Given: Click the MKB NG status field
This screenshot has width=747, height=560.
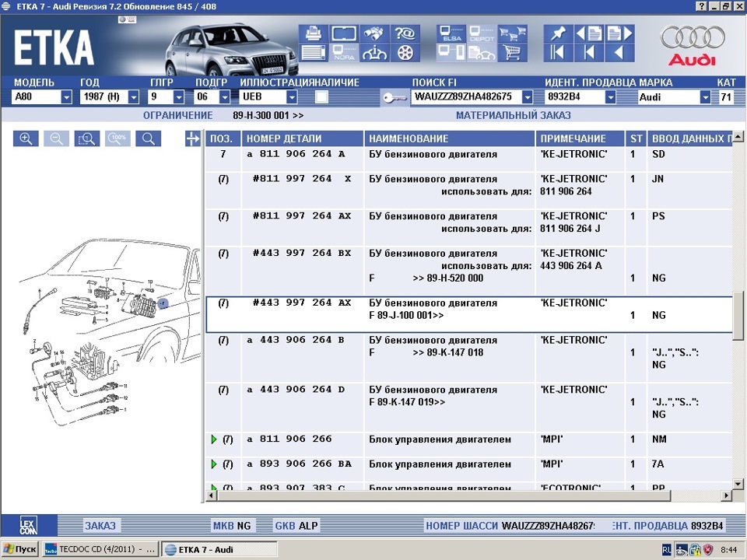Looking at the screenshot, I should [x=232, y=526].
